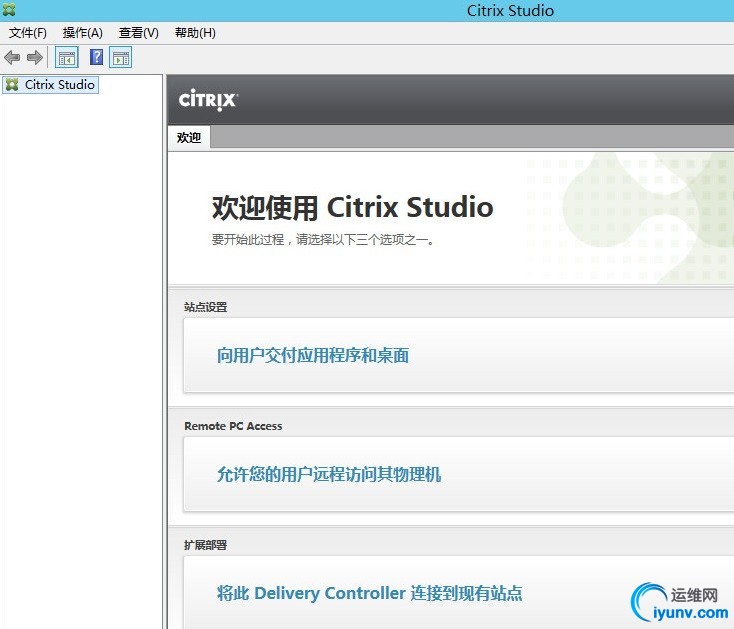Toggle the show/hide action pane icon
The width and height of the screenshot is (734, 629).
coord(121,58)
